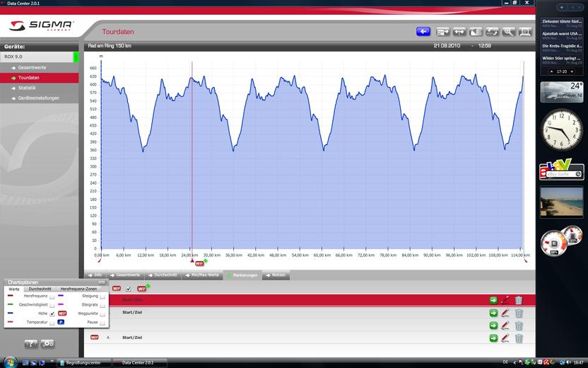Open the Windows Start orb

(9, 362)
